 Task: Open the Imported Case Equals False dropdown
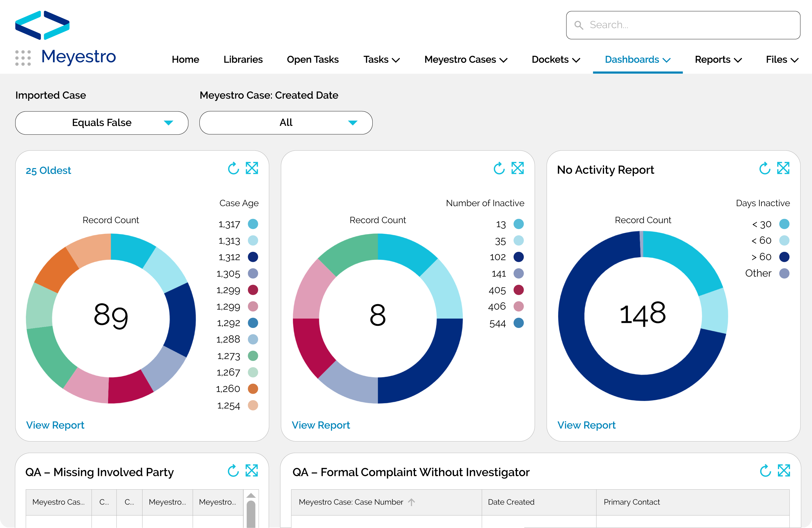pyautogui.click(x=101, y=123)
